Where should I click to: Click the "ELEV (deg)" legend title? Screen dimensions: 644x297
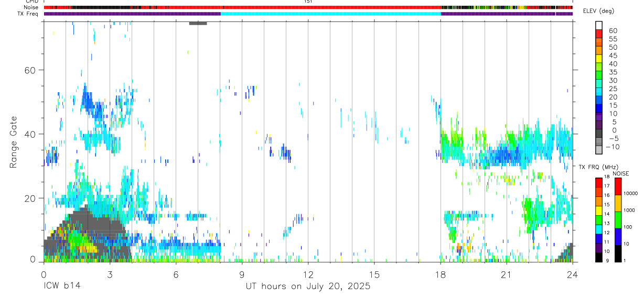pyautogui.click(x=598, y=11)
